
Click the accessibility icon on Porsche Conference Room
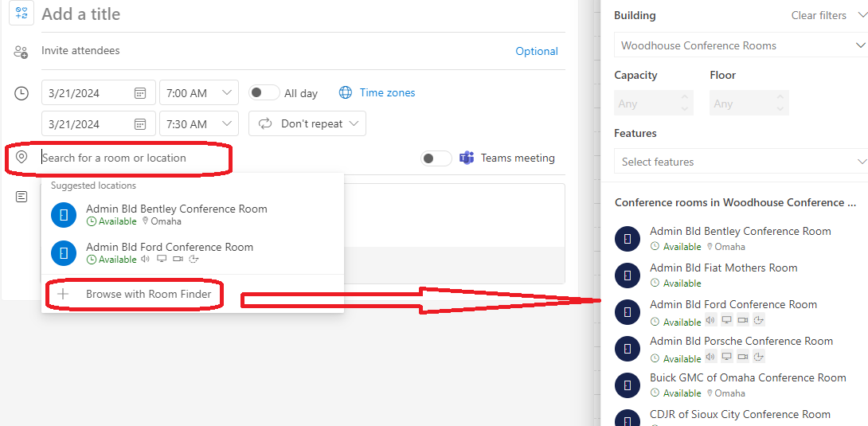click(x=759, y=356)
